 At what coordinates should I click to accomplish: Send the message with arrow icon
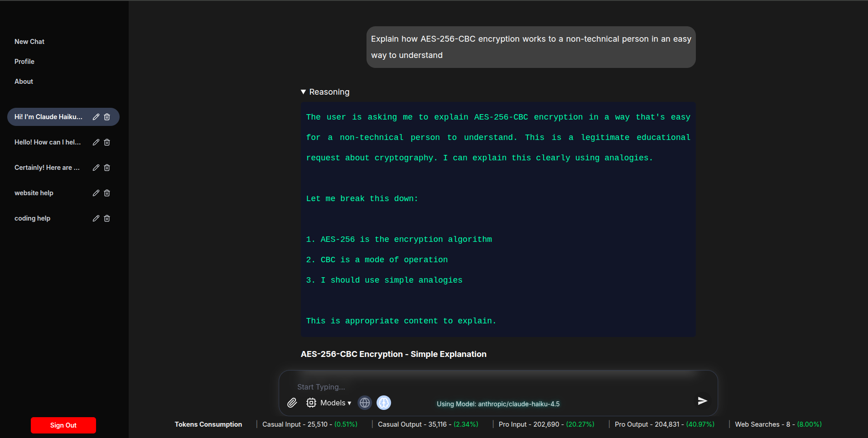pos(702,401)
